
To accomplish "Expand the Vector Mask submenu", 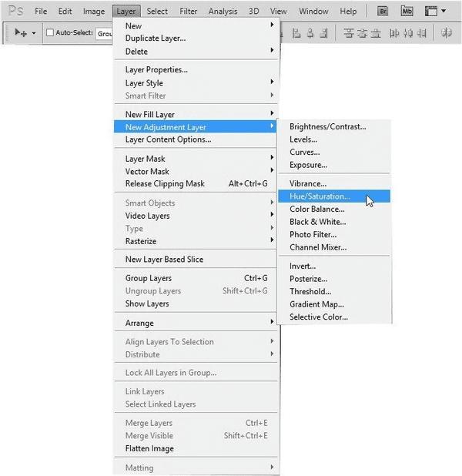I will (195, 172).
